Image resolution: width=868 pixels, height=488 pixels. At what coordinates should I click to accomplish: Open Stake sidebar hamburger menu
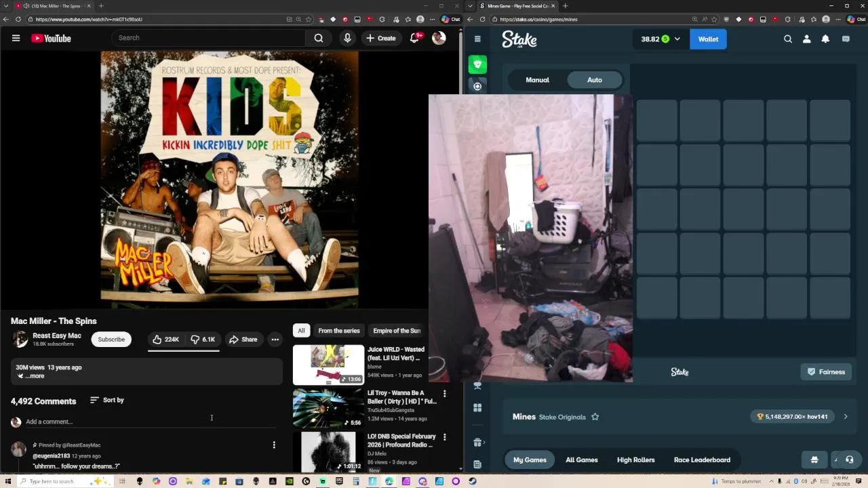coord(477,39)
